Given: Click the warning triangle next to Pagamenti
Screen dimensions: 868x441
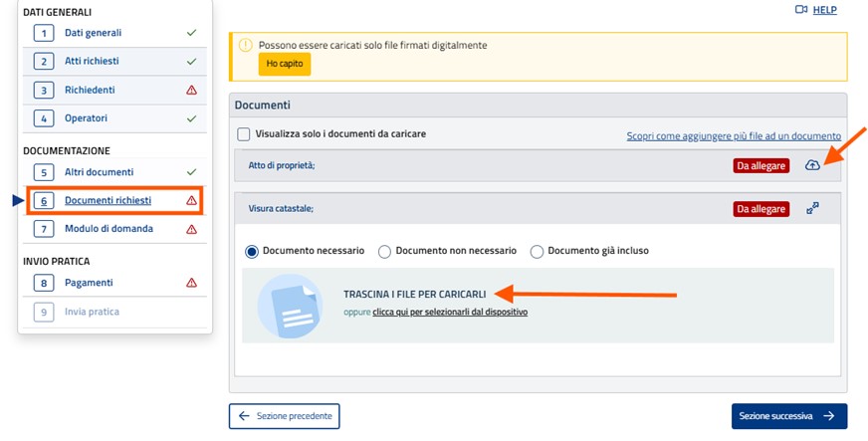Looking at the screenshot, I should [x=192, y=283].
